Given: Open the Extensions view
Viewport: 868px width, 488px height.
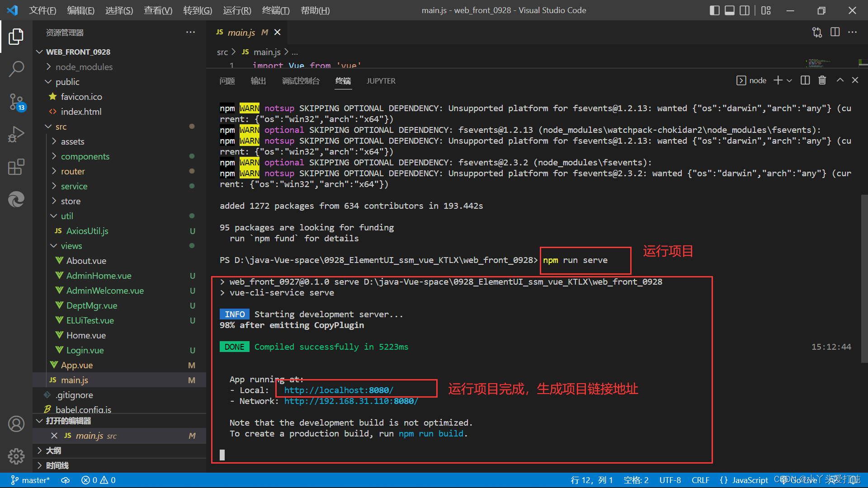Looking at the screenshot, I should coord(16,167).
